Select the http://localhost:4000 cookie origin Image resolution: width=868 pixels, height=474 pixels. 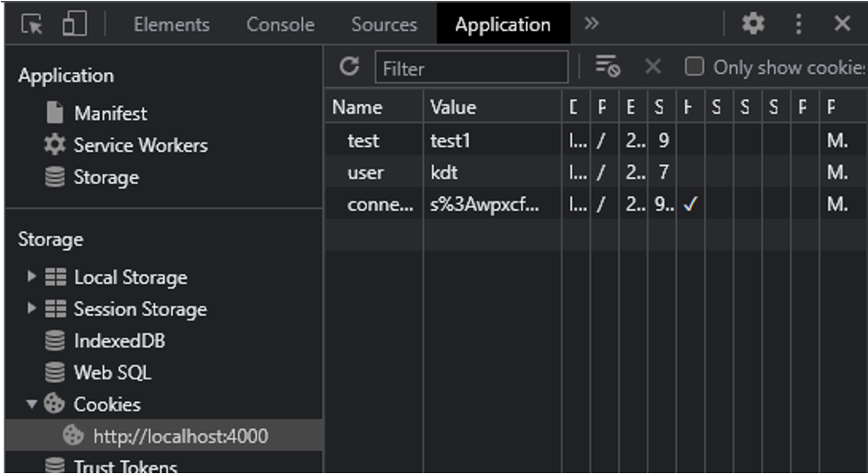click(181, 436)
